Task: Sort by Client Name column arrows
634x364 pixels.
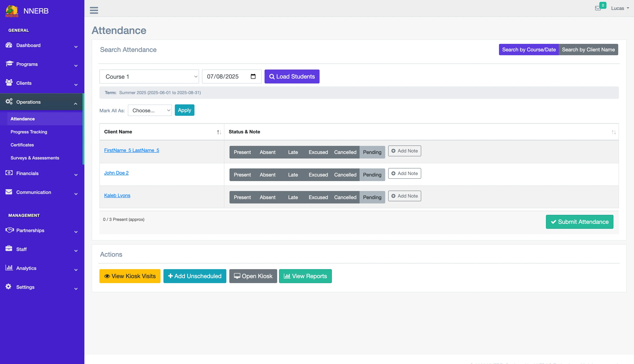Action: [219, 132]
